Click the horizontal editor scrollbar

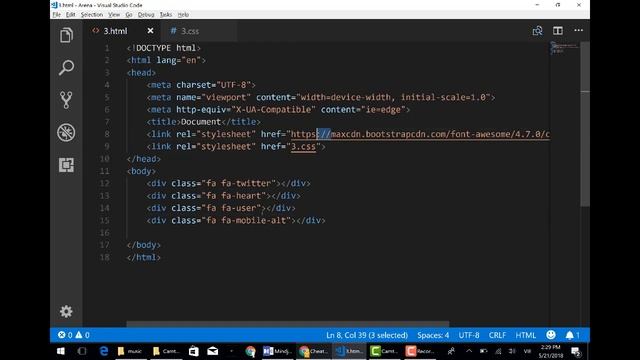288,324
